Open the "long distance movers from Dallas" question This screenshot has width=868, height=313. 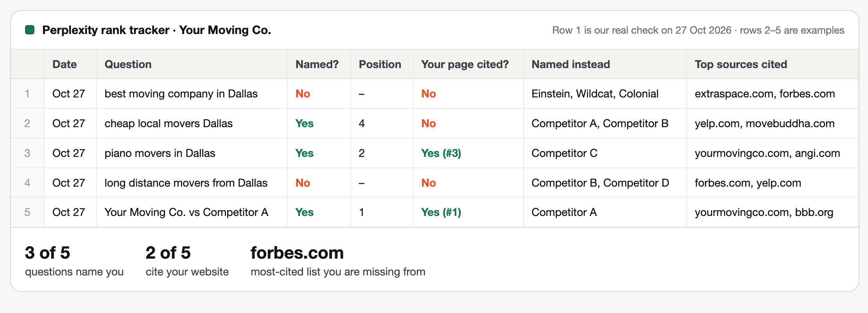[x=186, y=183]
